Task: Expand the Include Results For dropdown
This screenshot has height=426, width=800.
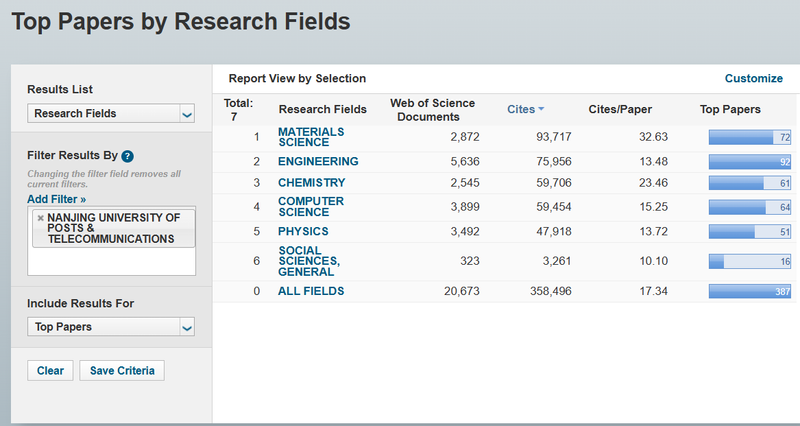Action: pos(110,327)
